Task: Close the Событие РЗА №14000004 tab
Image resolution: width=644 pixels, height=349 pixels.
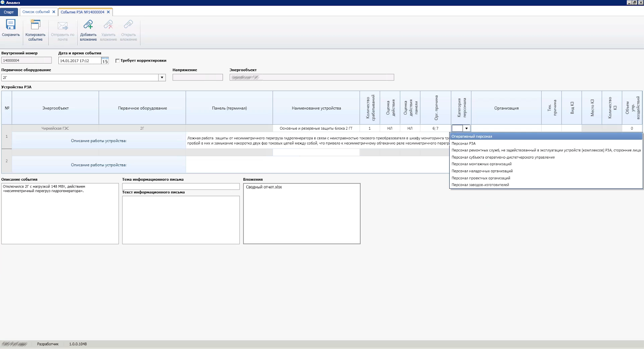Action: (108, 12)
